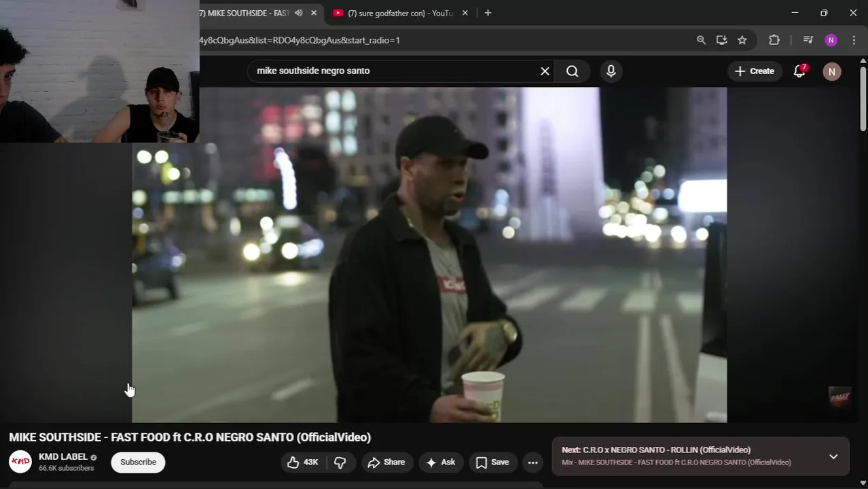Open the KMD LABEL channel avatar

point(20,462)
